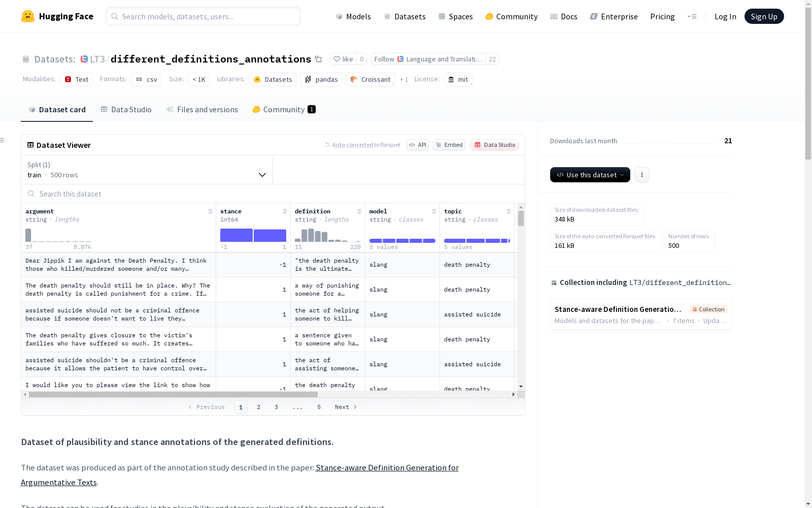Screen dimensions: 812x508
Task: Copy the dataset name with copy icon
Action: tap(318, 59)
